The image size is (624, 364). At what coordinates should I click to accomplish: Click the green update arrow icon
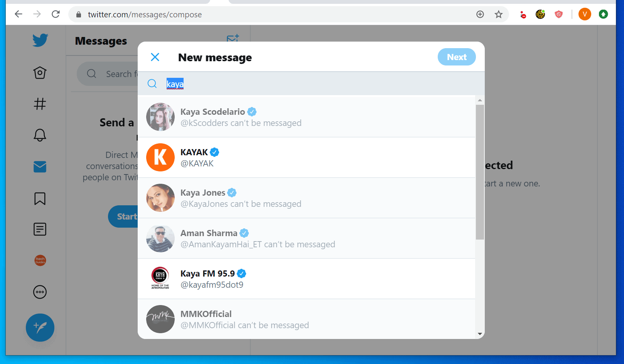[x=603, y=14]
